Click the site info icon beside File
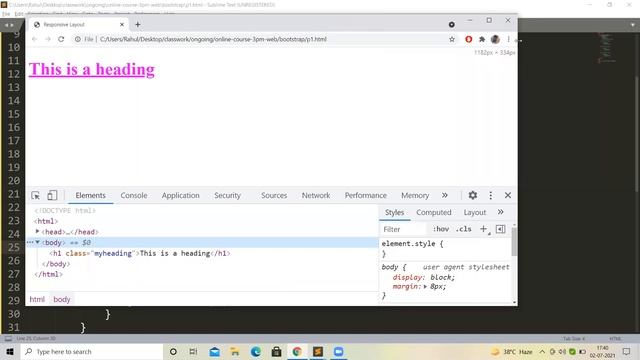 click(x=77, y=39)
